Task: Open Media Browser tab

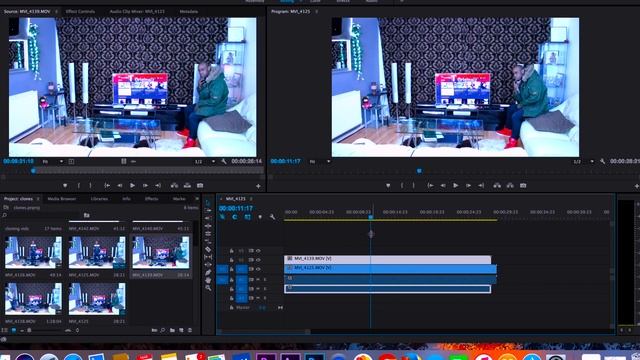Action: pos(62,199)
